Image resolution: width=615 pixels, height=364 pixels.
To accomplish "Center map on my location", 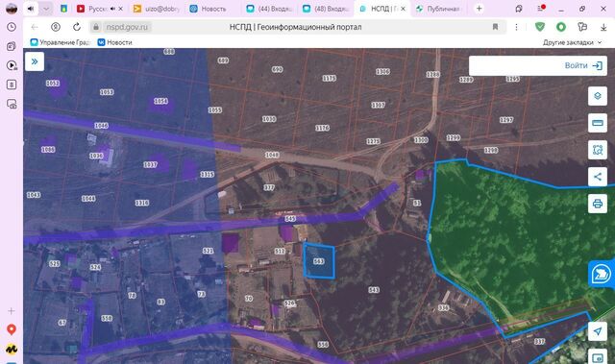I will [598, 331].
